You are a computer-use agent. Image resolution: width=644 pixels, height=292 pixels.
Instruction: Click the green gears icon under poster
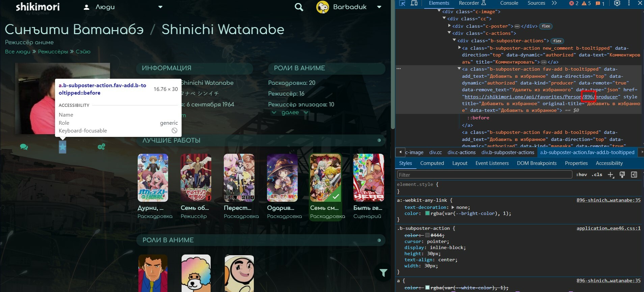click(x=101, y=147)
